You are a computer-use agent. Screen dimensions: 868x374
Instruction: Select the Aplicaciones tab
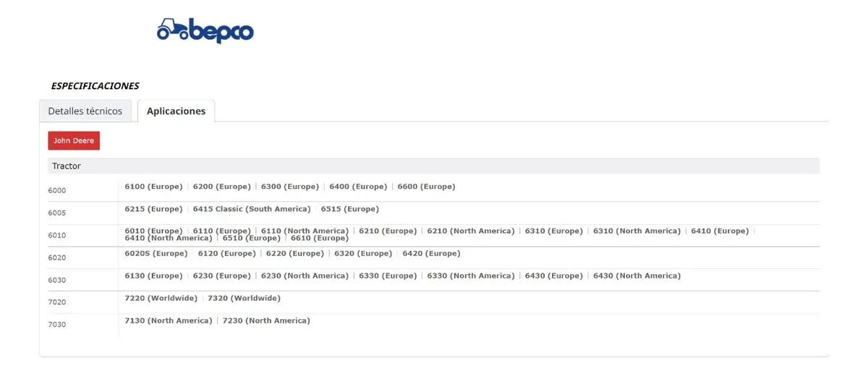point(176,111)
